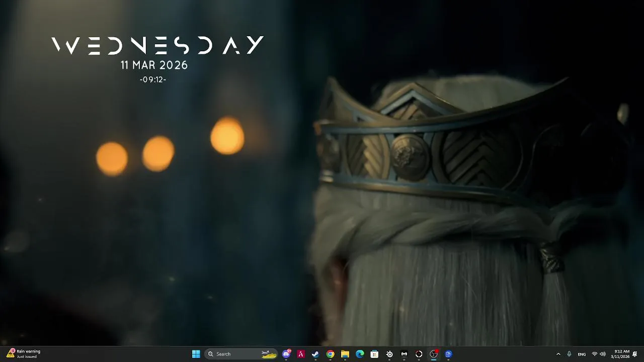Screen dimensions: 644x362
Task: Click the microphone tray icon
Action: tap(569, 354)
